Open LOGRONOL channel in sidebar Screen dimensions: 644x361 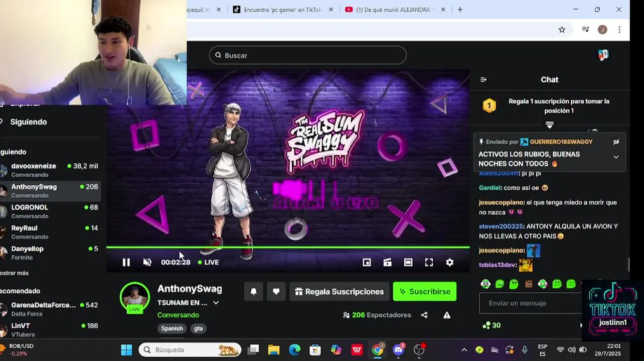[x=50, y=211]
